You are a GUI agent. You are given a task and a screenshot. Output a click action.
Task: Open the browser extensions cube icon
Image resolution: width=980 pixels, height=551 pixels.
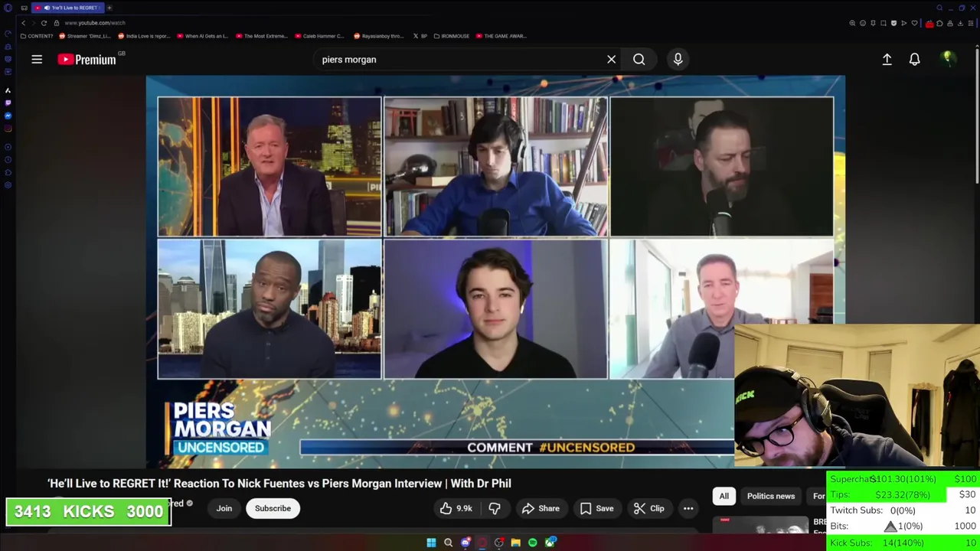(x=939, y=23)
